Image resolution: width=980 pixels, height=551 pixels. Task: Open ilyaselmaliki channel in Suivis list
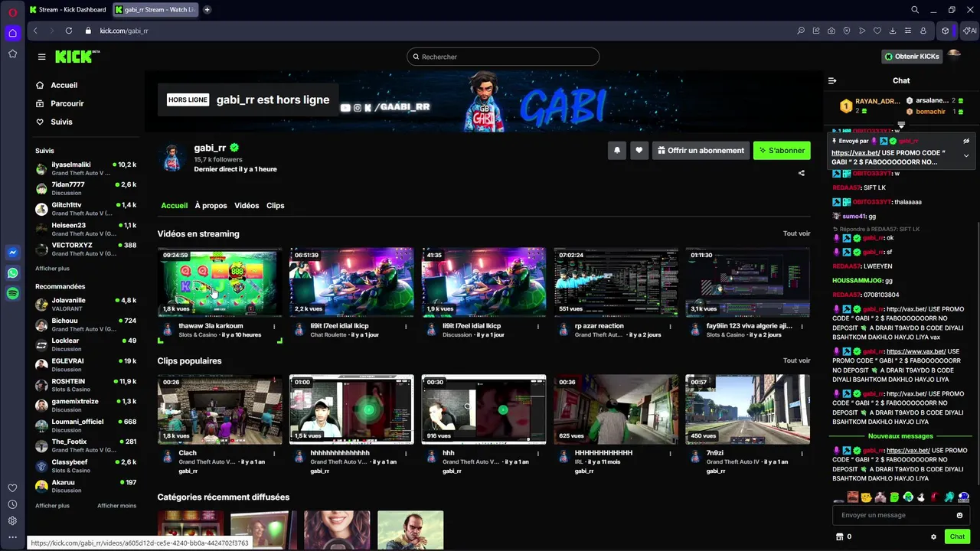86,168
